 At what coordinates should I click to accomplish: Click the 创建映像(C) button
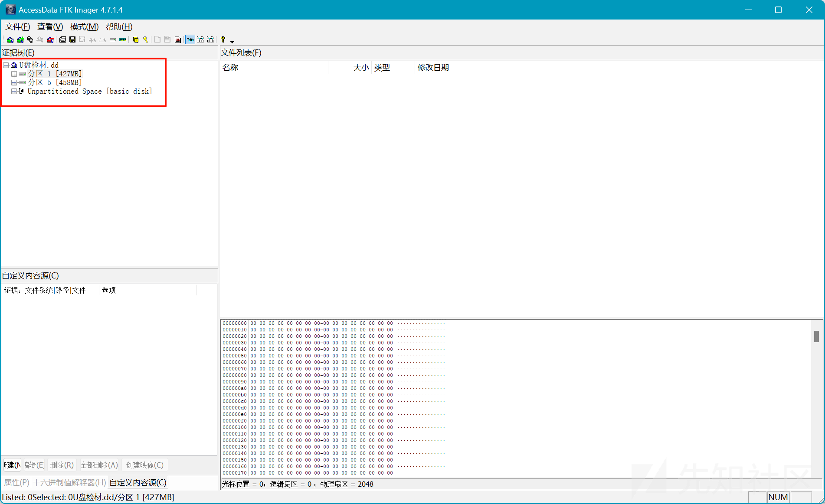point(145,465)
